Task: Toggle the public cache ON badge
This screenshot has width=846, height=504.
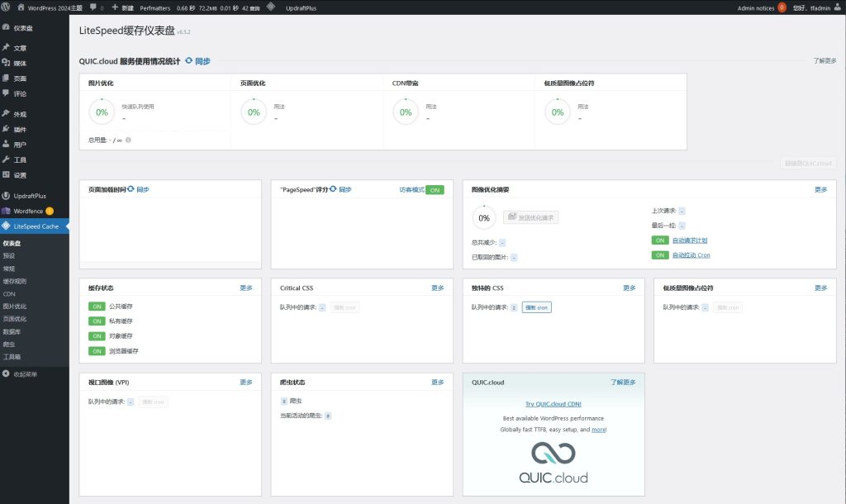Action: click(x=97, y=307)
